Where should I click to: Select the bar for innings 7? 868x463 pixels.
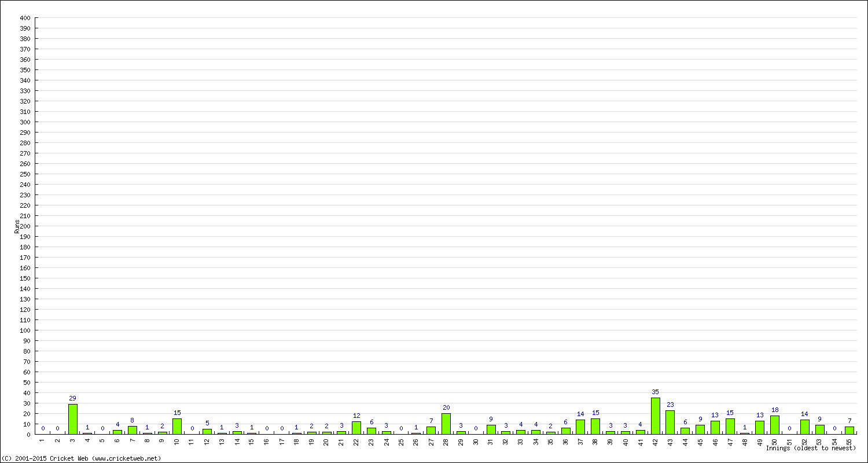(x=133, y=430)
